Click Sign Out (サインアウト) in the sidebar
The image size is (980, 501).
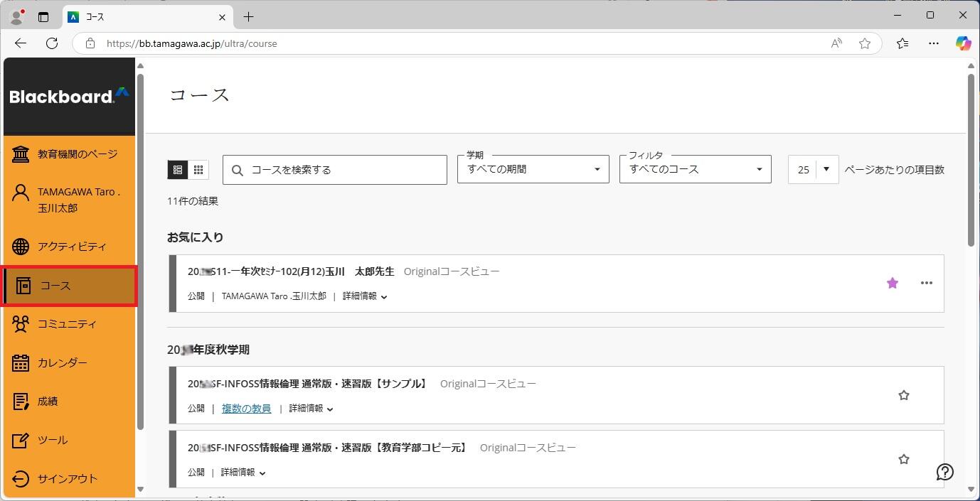coord(69,478)
